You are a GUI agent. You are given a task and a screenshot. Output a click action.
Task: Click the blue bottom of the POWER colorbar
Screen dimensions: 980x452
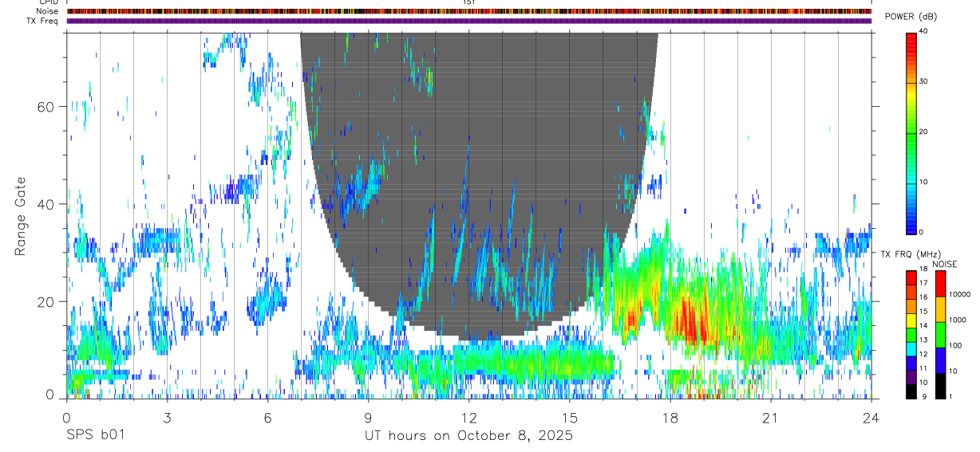click(911, 222)
